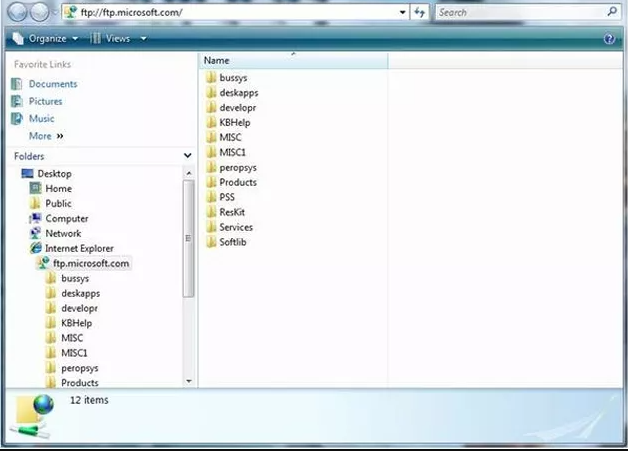Click the ftp.microsoft.com address bar field
Image resolution: width=628 pixels, height=451 pixels.
click(x=235, y=12)
